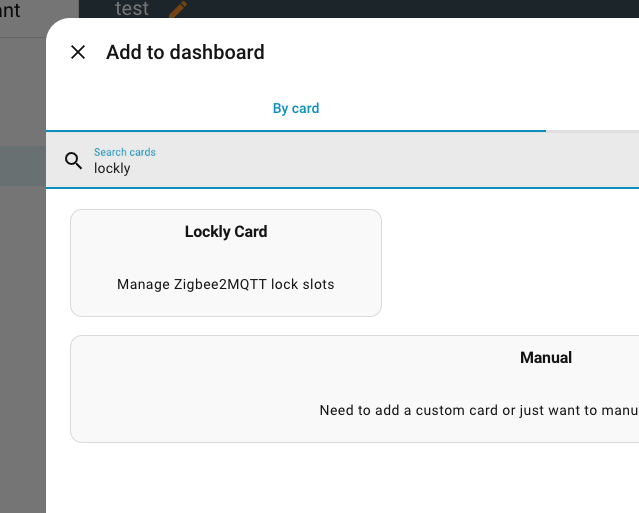Click the unselected tab area right of By card
The image size is (639, 513).
pos(592,108)
